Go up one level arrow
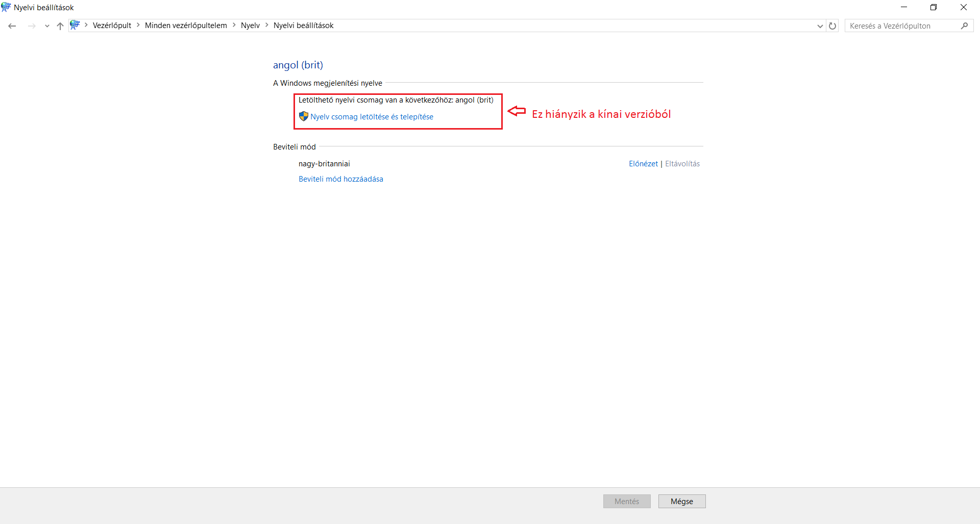This screenshot has width=980, height=524. (x=60, y=26)
